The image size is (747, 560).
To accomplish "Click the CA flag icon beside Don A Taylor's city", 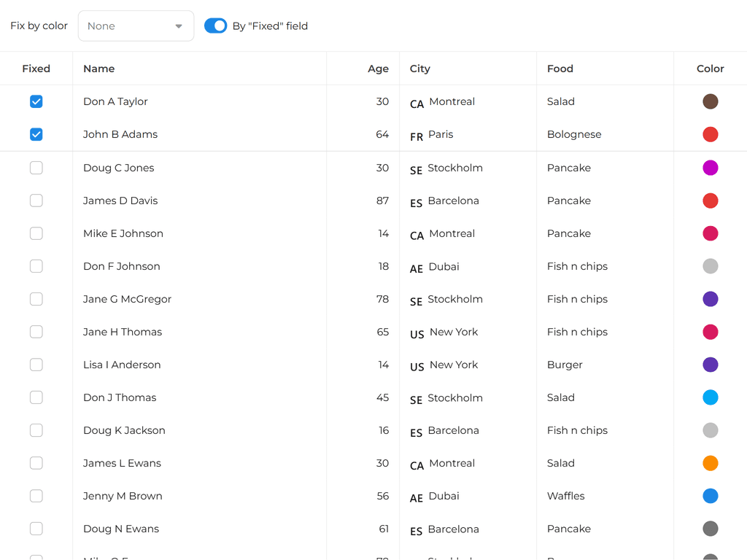I will pyautogui.click(x=417, y=103).
